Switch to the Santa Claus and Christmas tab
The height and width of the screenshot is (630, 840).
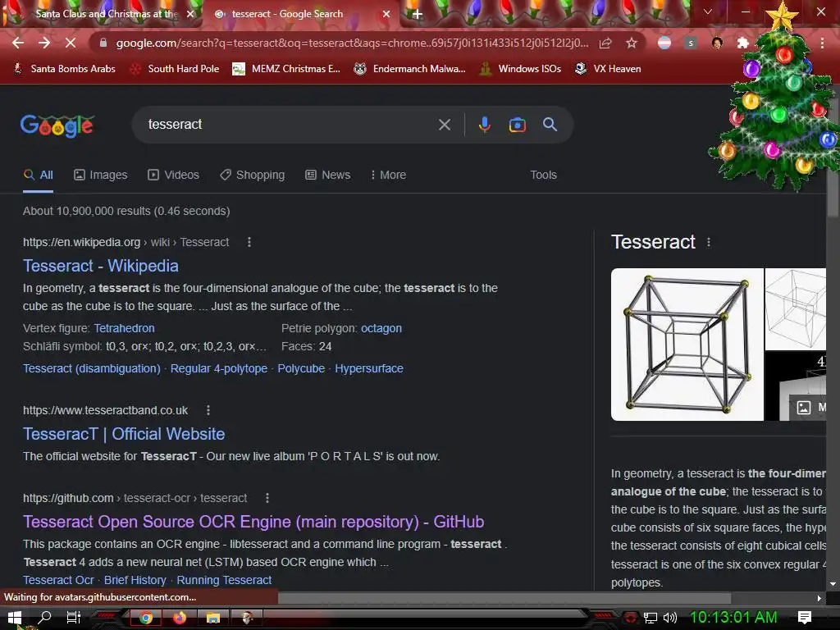pyautogui.click(x=102, y=15)
